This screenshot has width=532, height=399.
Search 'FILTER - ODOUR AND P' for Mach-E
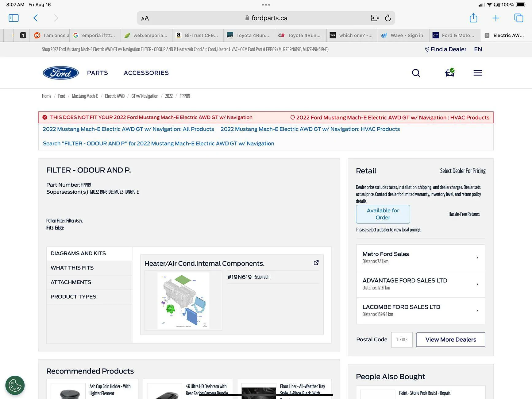(158, 144)
